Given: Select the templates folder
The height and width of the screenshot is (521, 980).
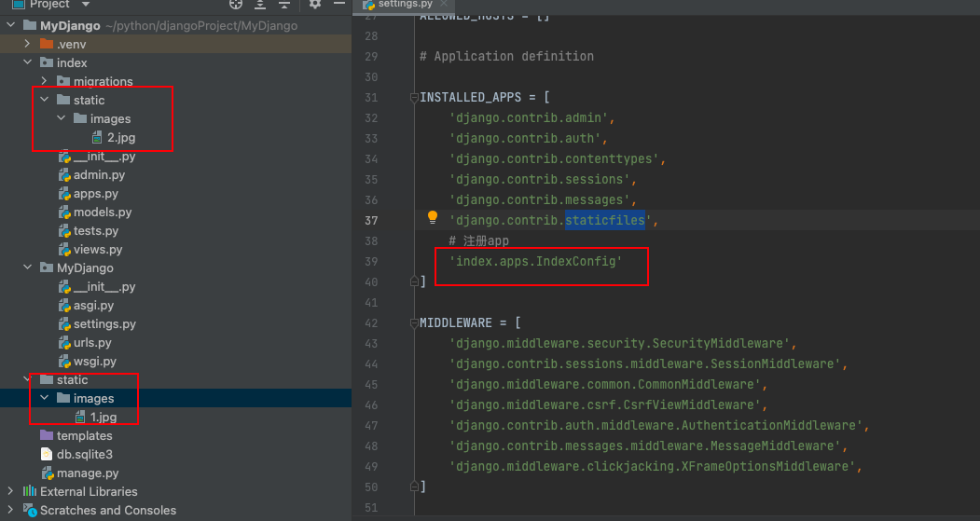Looking at the screenshot, I should (84, 435).
